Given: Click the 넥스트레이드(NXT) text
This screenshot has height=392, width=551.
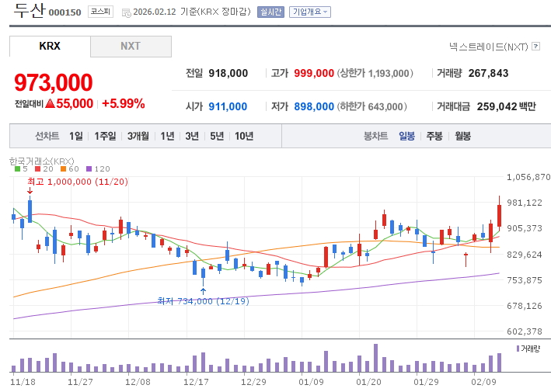Looking at the screenshot, I should tap(489, 47).
